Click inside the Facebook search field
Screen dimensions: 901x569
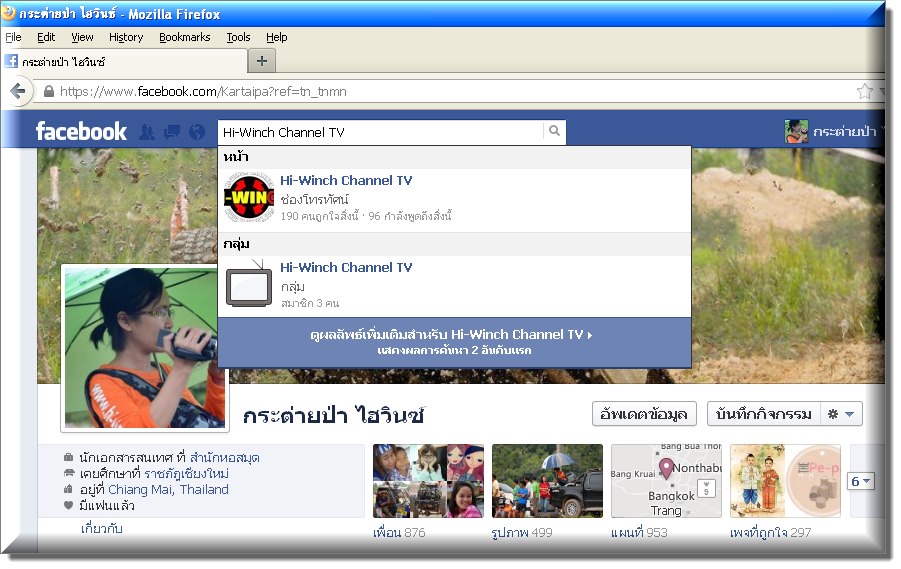coord(380,132)
